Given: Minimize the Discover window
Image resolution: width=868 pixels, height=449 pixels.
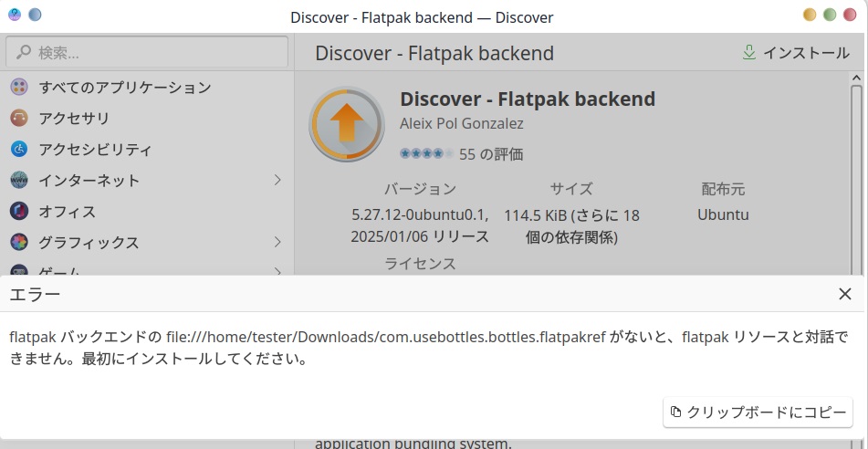Looking at the screenshot, I should 810,16.
